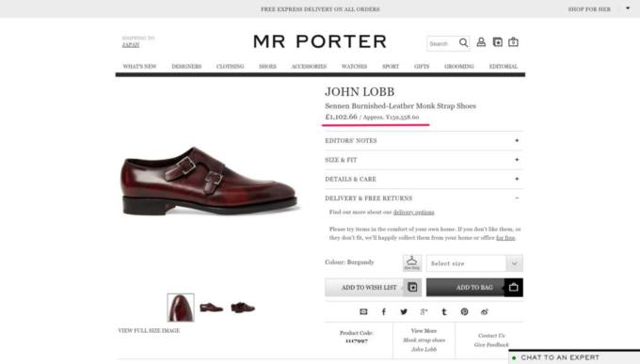Add the shoes to bag
The width and height of the screenshot is (640, 364).
click(474, 288)
